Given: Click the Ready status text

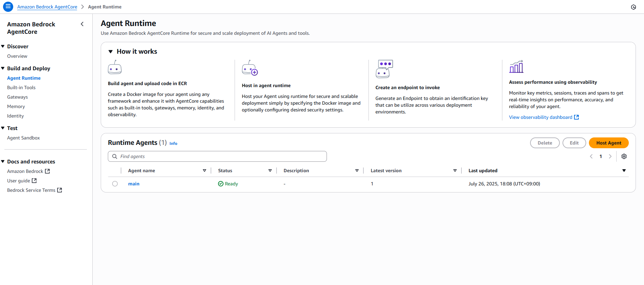Looking at the screenshot, I should (x=231, y=184).
